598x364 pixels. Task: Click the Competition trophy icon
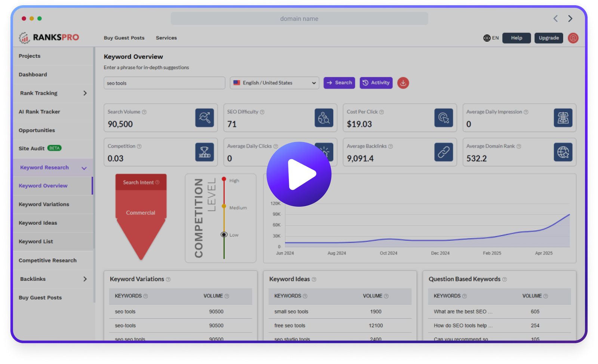tap(204, 152)
